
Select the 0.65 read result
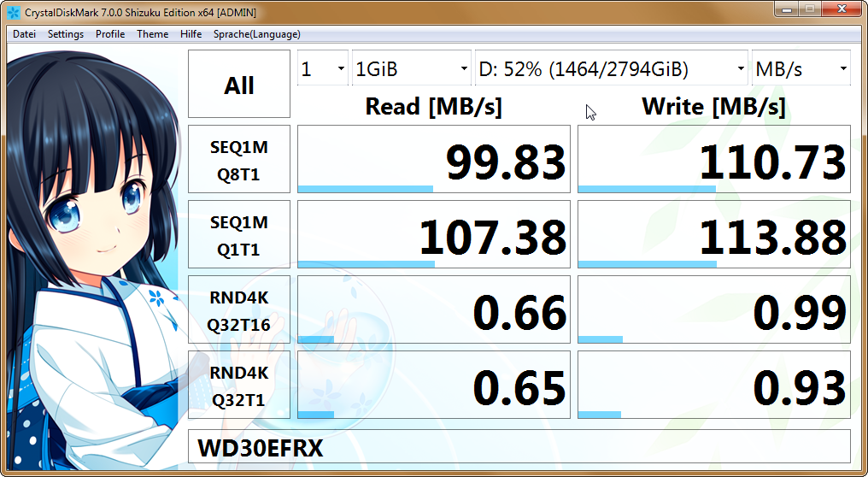pyautogui.click(x=434, y=385)
